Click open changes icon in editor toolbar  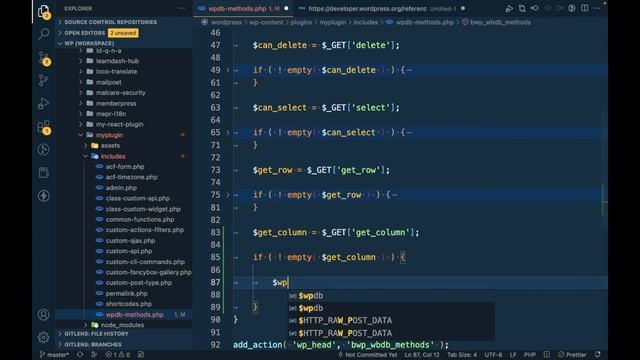click(x=522, y=8)
